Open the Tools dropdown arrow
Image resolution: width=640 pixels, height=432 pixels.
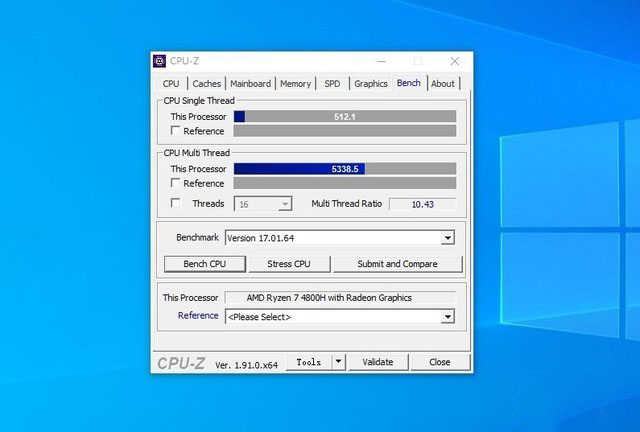click(338, 362)
